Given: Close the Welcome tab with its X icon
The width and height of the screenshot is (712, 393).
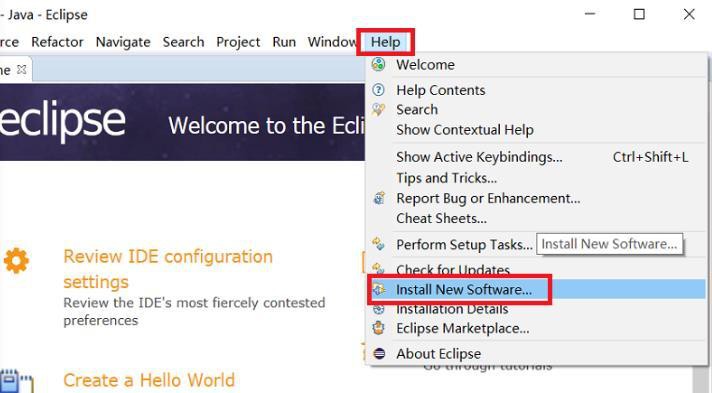Looking at the screenshot, I should (21, 70).
